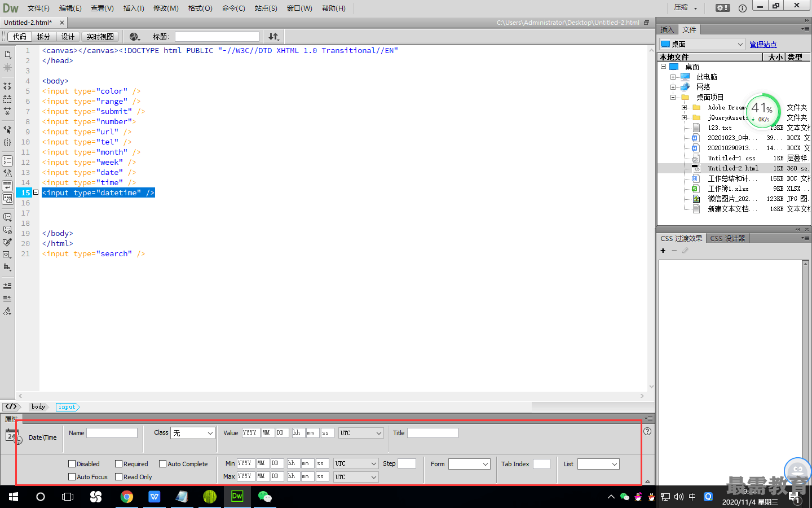Click the Wrap Tag icon
This screenshot has height=508, width=812.
tap(7, 242)
